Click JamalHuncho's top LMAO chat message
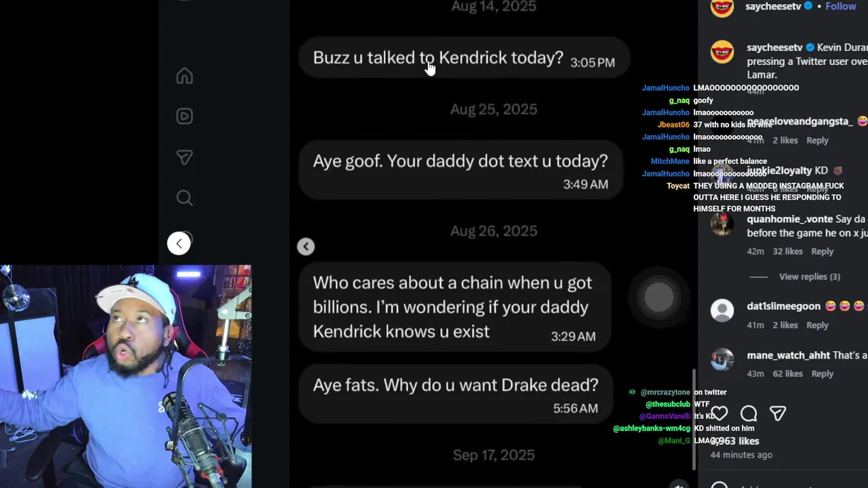 (720, 88)
